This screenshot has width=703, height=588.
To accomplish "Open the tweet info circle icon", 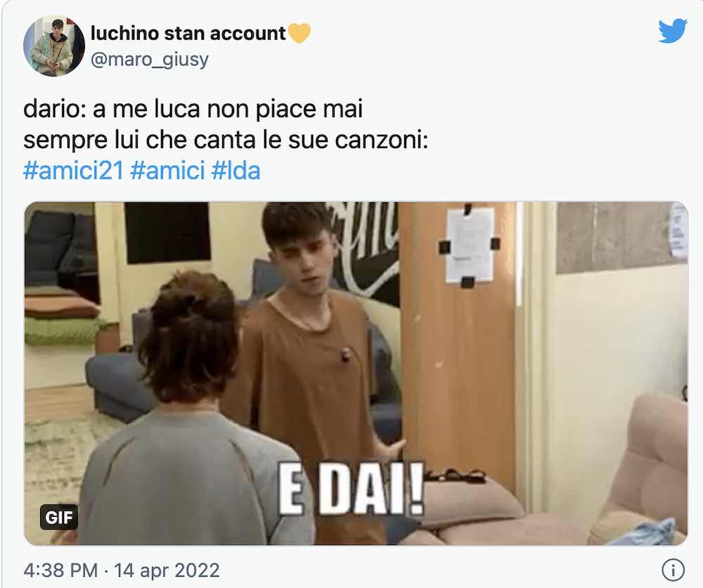I will pos(673,570).
